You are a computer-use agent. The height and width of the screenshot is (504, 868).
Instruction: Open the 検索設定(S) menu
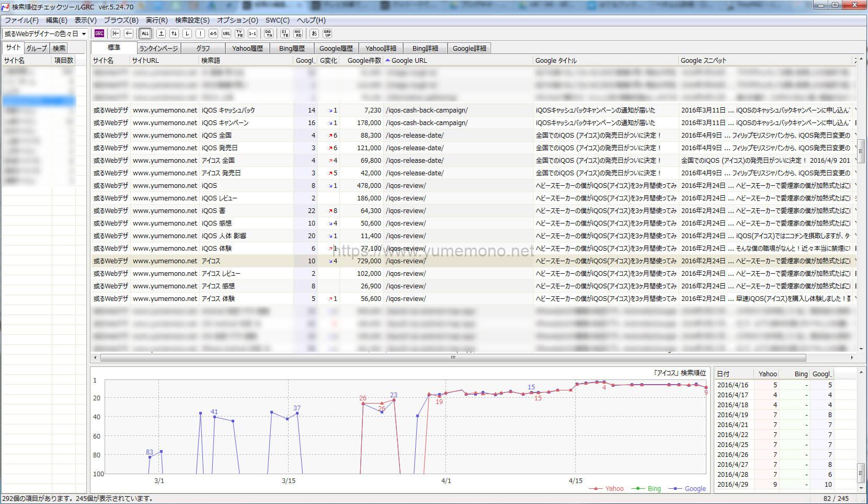[192, 20]
